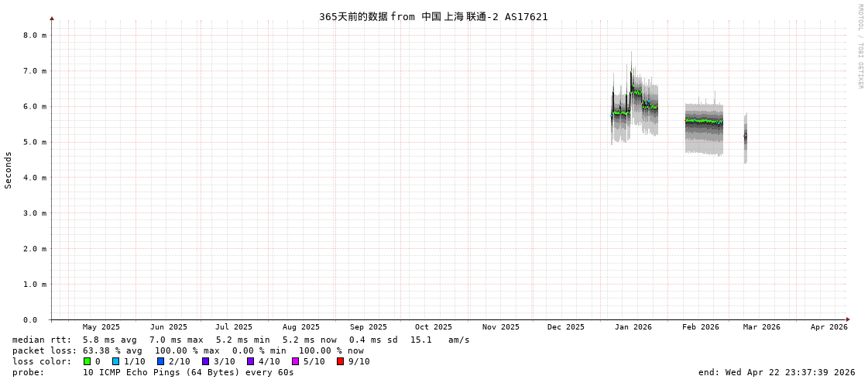
Task: Click the graph title with AS17621
Action: coord(433,17)
